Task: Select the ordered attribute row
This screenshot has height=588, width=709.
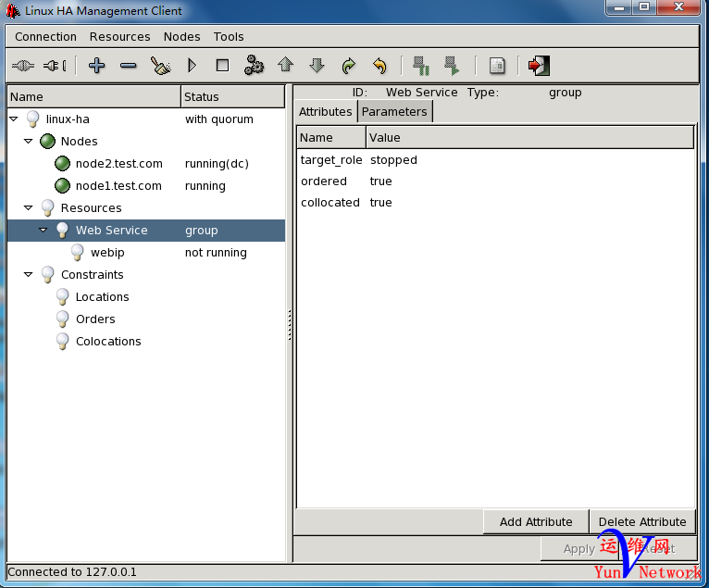Action: tap(495, 181)
